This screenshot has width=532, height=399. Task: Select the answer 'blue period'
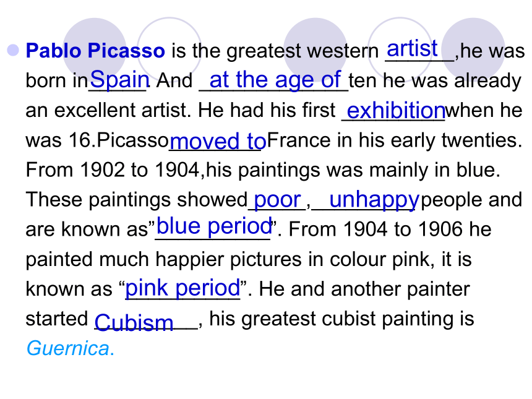tap(215, 226)
